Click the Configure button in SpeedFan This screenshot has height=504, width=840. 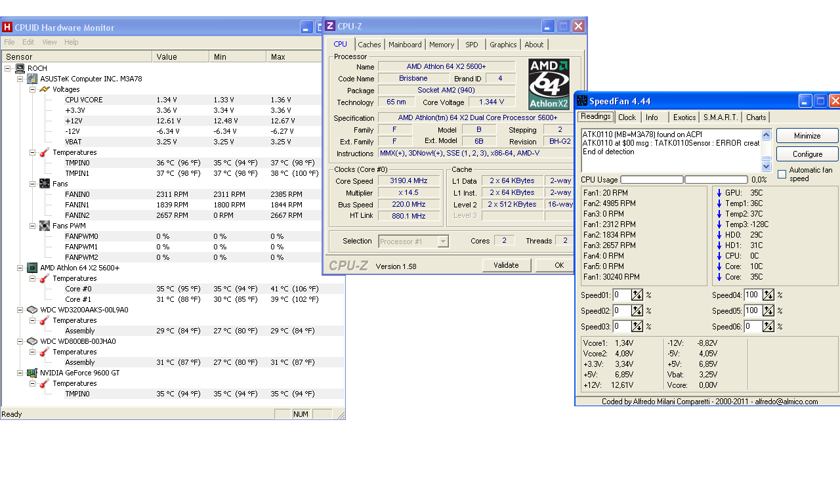click(807, 154)
